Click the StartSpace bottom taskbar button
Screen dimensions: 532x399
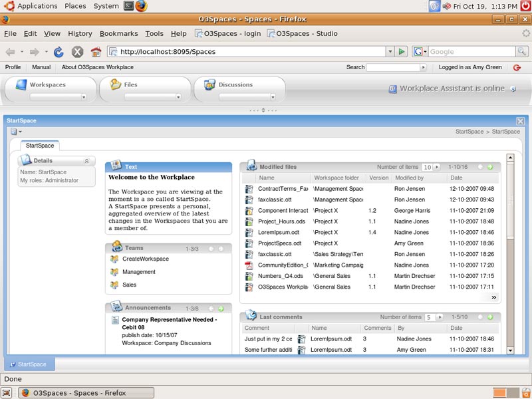(29, 364)
